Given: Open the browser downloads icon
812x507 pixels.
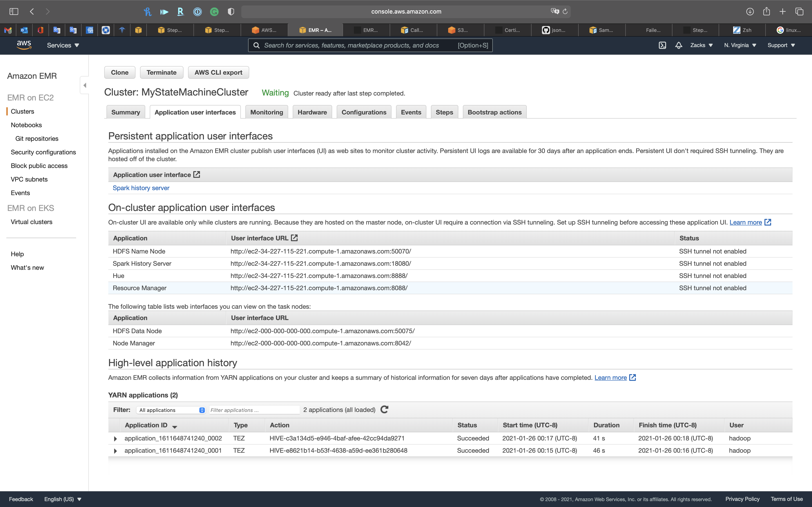Looking at the screenshot, I should coord(750,11).
